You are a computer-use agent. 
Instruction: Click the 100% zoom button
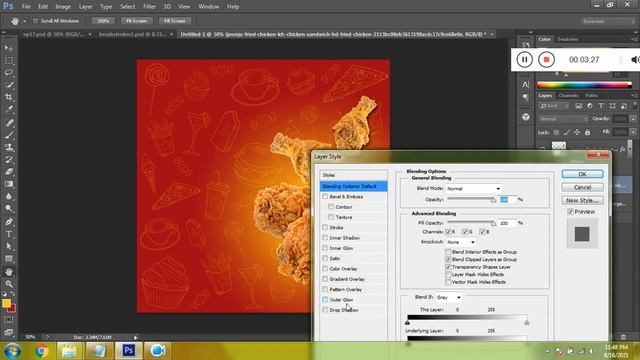pyautogui.click(x=103, y=21)
